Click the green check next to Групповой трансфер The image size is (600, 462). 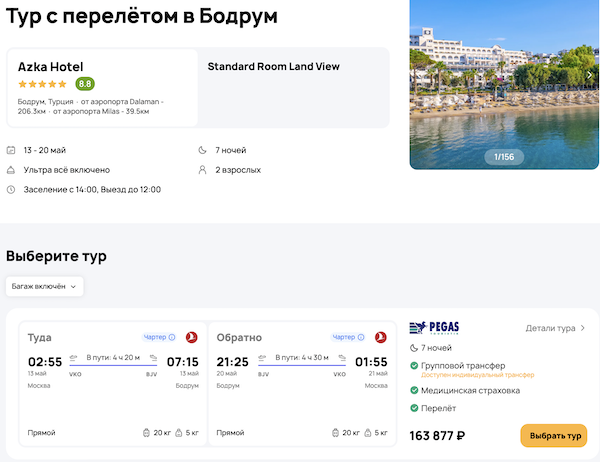click(x=415, y=366)
